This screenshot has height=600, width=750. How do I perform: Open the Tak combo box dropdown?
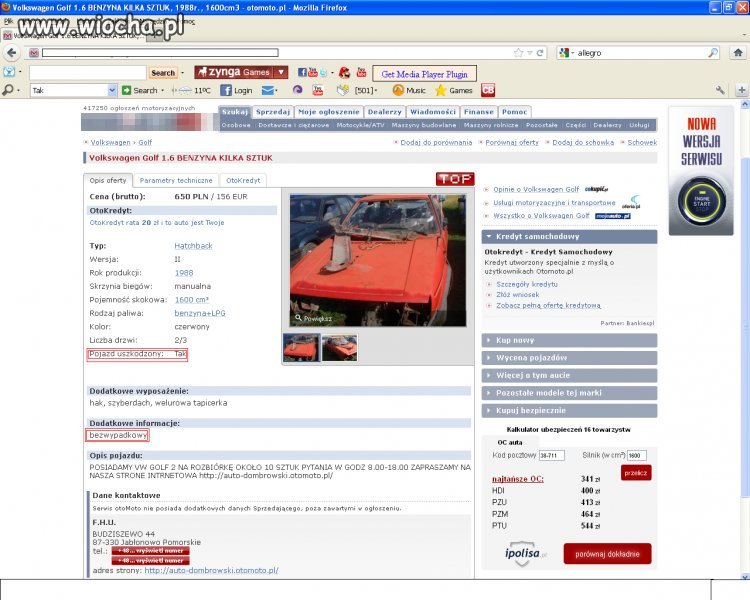click(x=112, y=90)
